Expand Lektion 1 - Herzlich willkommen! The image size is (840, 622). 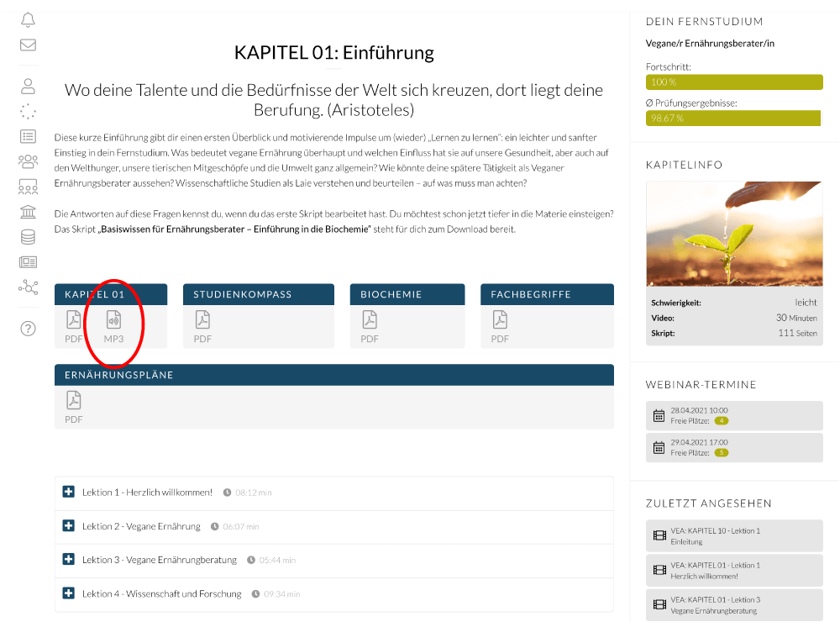point(69,492)
